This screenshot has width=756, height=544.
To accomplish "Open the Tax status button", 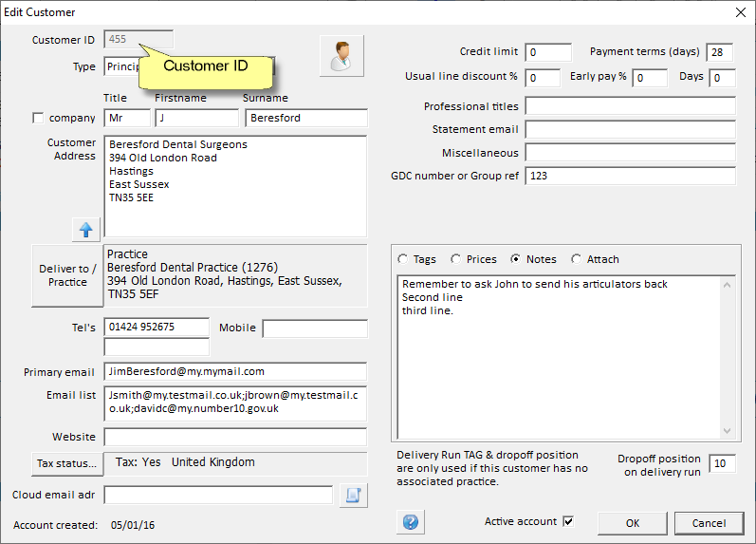I will pos(66,463).
